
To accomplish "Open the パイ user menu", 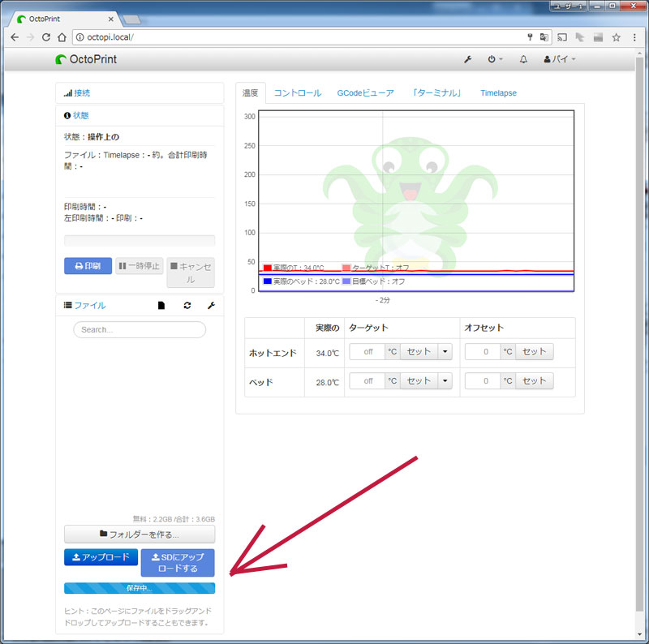I will click(x=560, y=59).
